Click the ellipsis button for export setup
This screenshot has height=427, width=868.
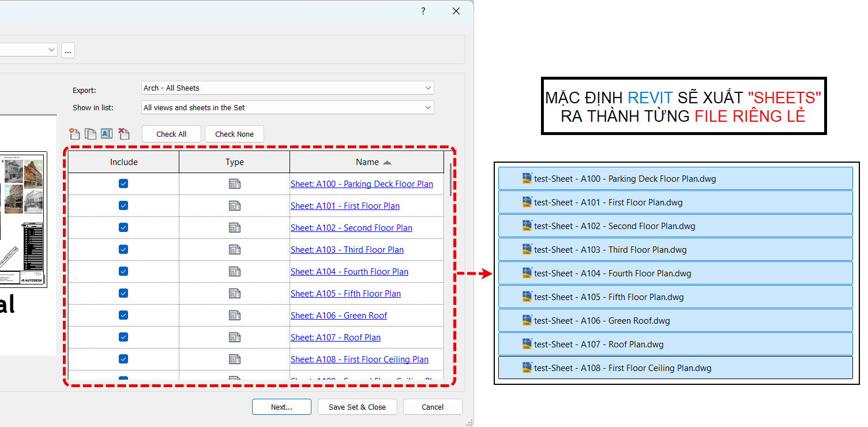click(68, 51)
